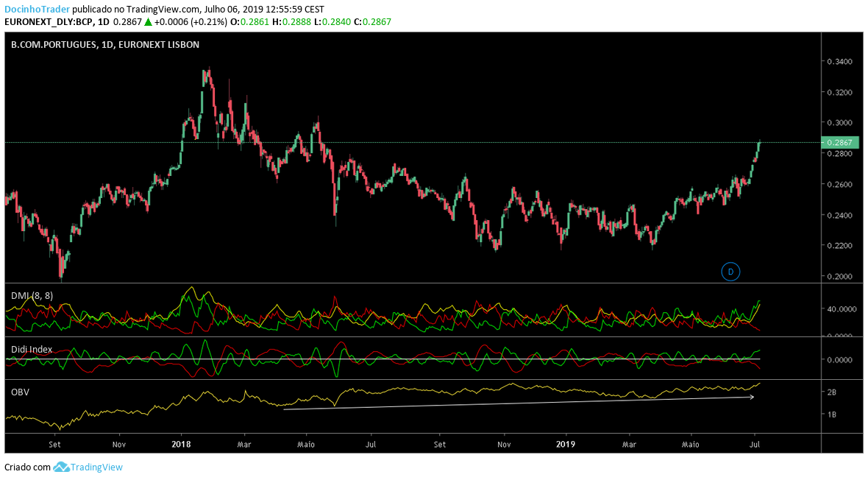Click the Julho 06, 2019 publish timestamp
868x480 pixels.
pyautogui.click(x=265, y=10)
